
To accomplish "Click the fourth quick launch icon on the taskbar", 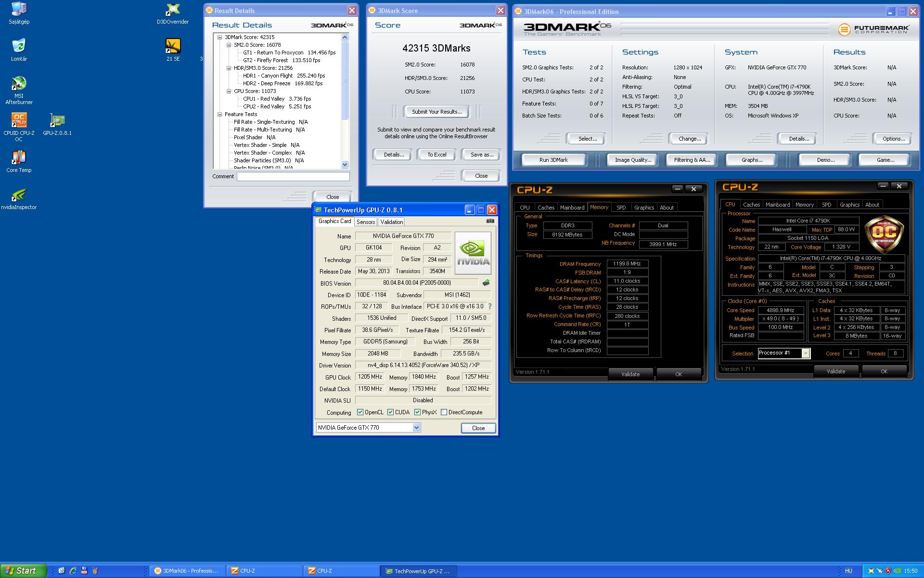I will tap(95, 571).
